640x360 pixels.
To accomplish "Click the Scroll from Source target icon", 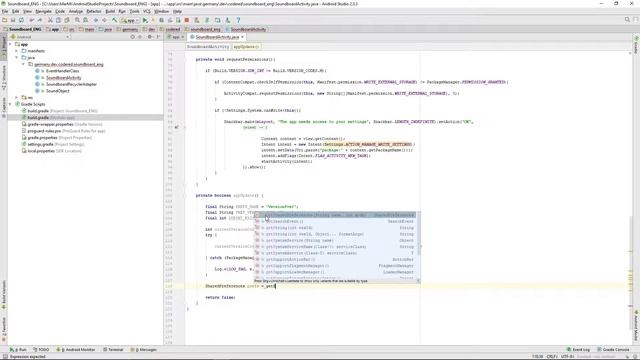I will tap(133, 37).
